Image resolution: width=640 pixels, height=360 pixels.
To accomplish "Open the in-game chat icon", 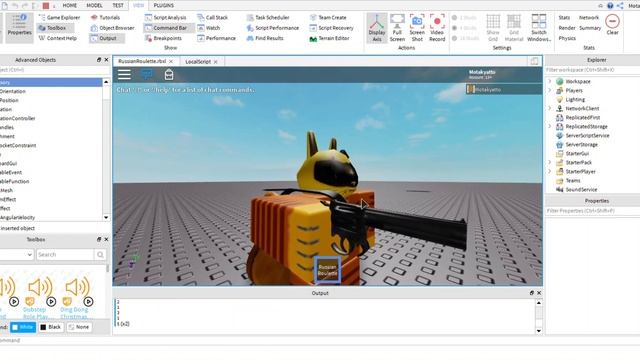I will click(x=147, y=74).
